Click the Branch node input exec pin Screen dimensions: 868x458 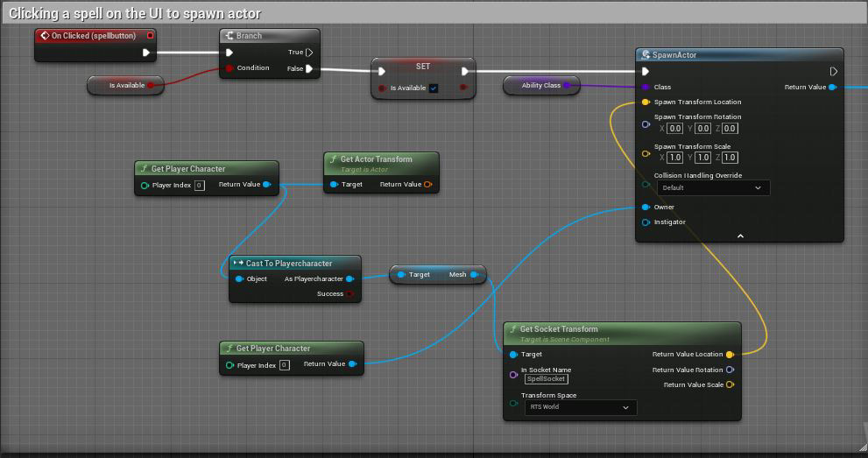click(229, 53)
